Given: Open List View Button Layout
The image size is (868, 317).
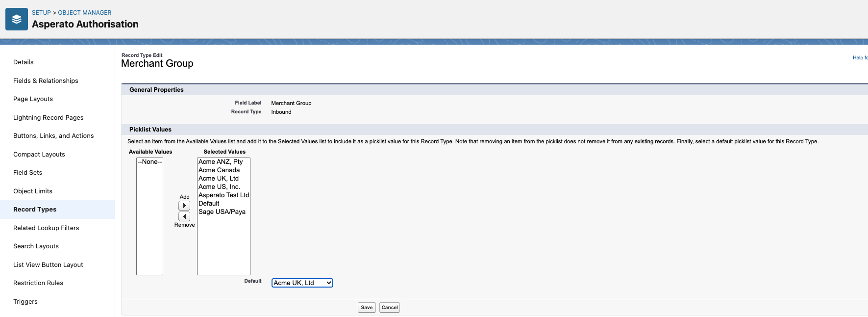Looking at the screenshot, I should click(x=48, y=264).
